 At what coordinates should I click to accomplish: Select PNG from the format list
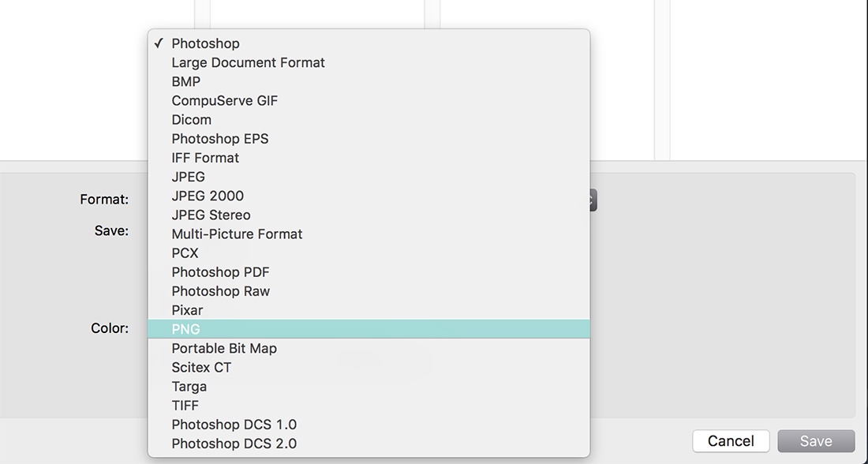click(369, 329)
